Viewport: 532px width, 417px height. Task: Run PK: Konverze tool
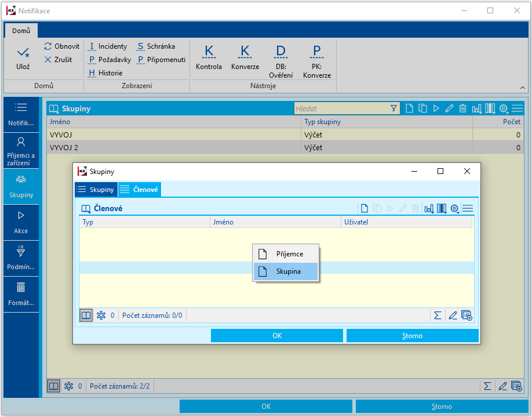pyautogui.click(x=317, y=62)
